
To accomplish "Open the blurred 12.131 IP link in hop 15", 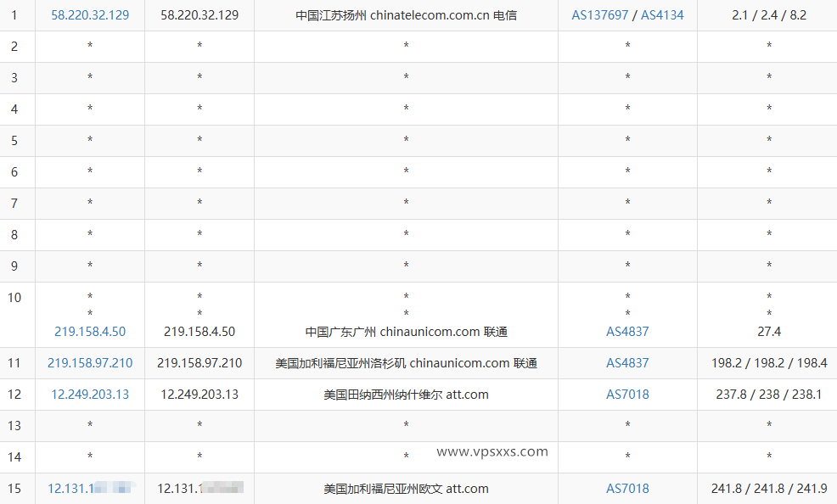I will coord(90,488).
